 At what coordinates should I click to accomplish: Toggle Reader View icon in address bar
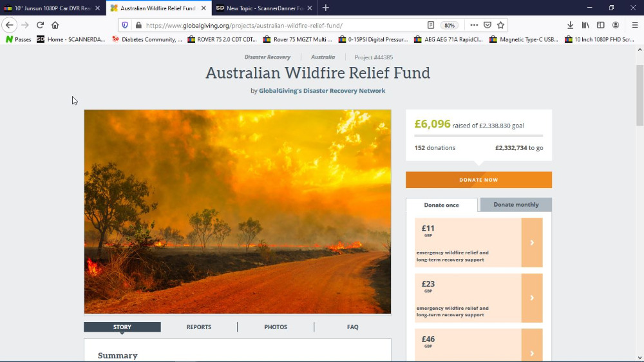coord(431,25)
